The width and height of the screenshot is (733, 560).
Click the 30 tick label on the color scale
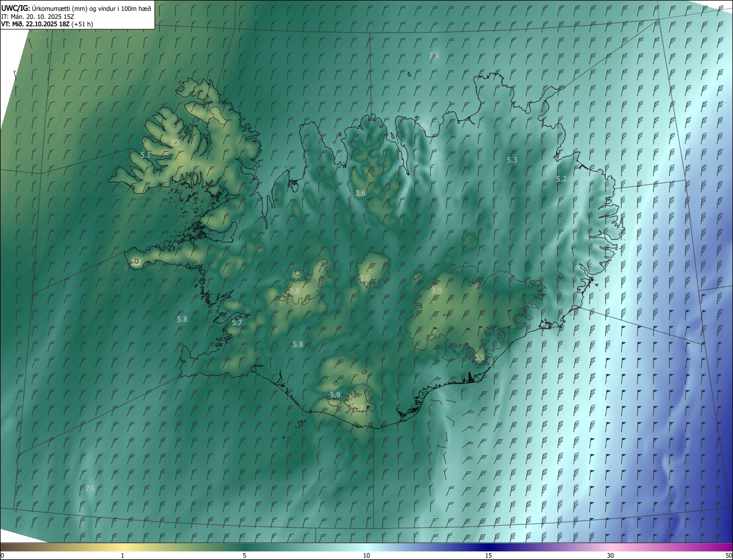click(610, 555)
